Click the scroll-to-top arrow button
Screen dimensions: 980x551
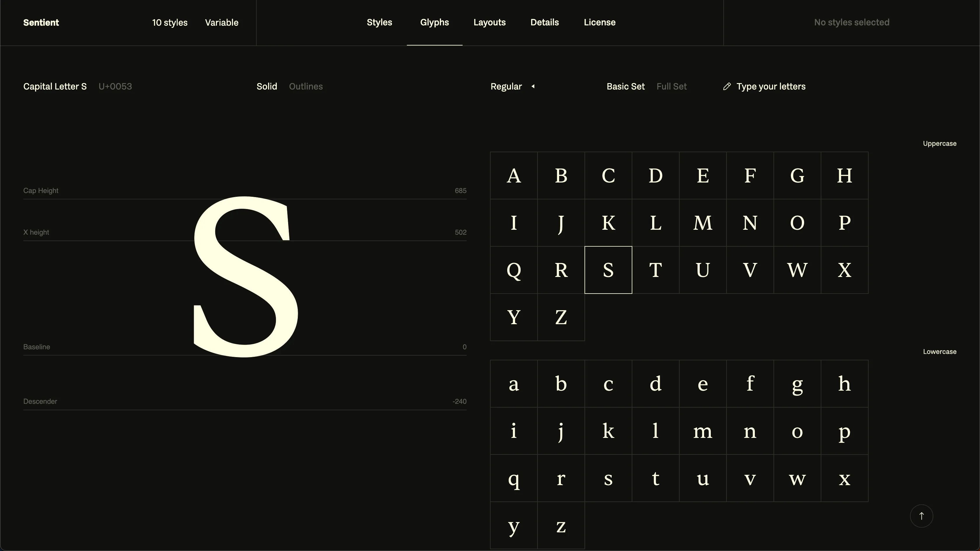point(922,516)
